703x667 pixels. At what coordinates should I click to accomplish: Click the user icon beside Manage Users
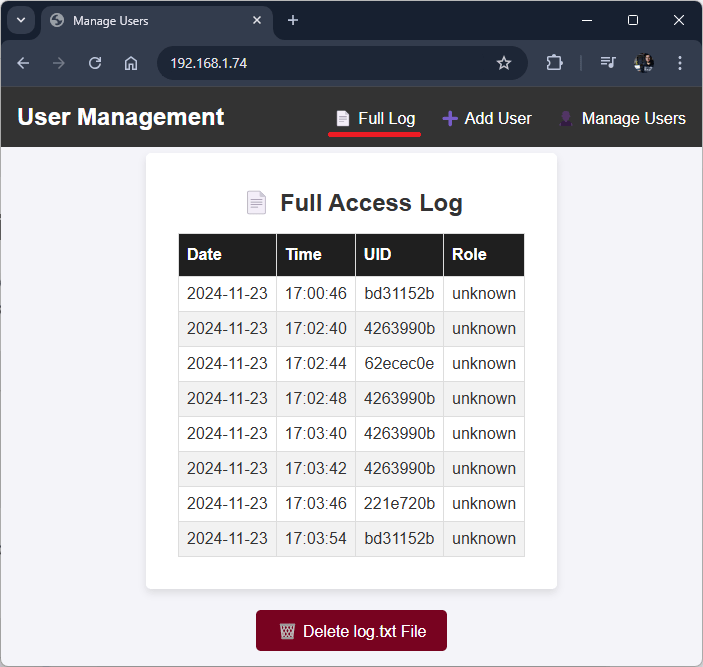(566, 119)
